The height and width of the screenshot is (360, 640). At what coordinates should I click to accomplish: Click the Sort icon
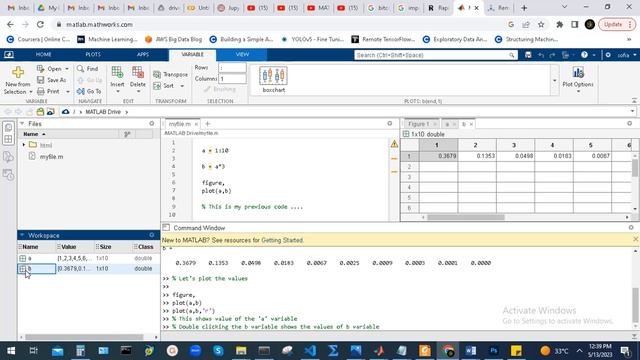(x=157, y=86)
